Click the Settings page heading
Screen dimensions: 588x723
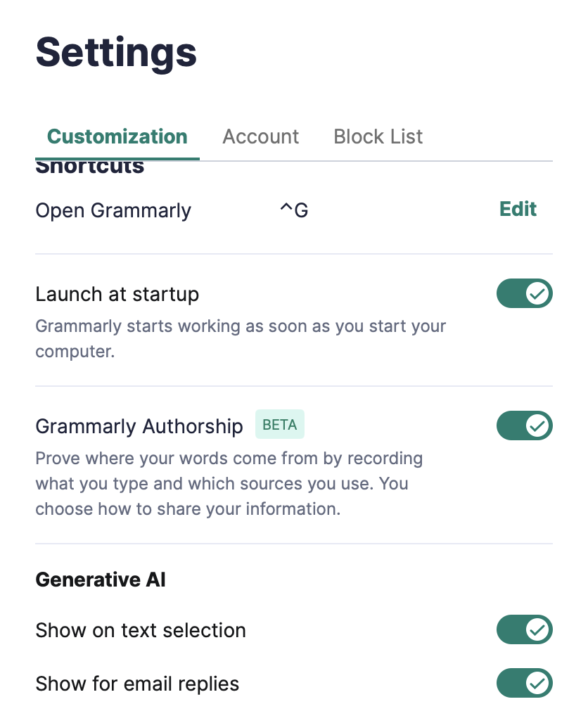pyautogui.click(x=116, y=53)
